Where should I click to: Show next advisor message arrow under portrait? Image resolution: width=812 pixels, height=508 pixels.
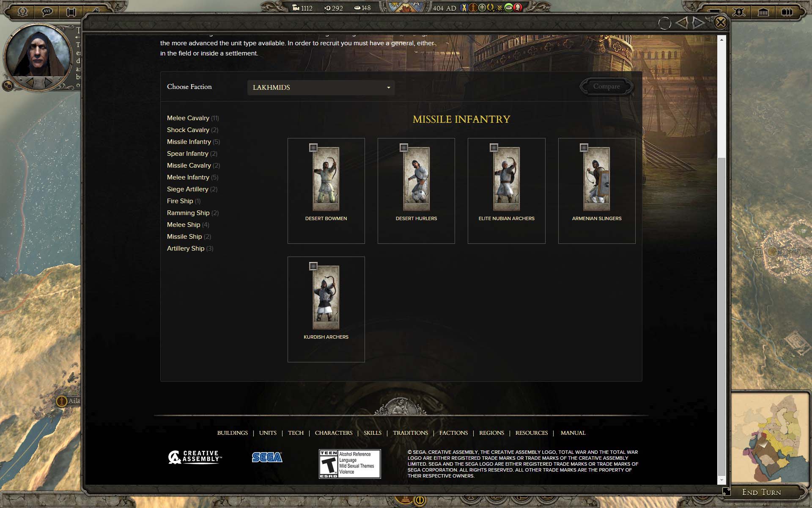tap(49, 82)
